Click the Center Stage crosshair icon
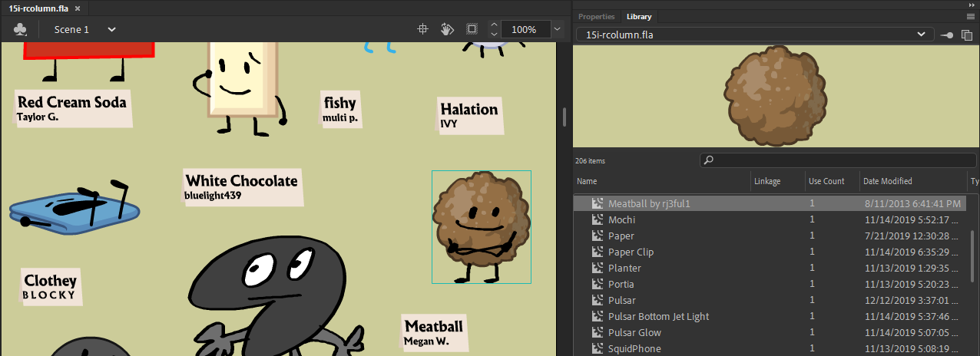Screen dimensions: 980x356 (422, 29)
